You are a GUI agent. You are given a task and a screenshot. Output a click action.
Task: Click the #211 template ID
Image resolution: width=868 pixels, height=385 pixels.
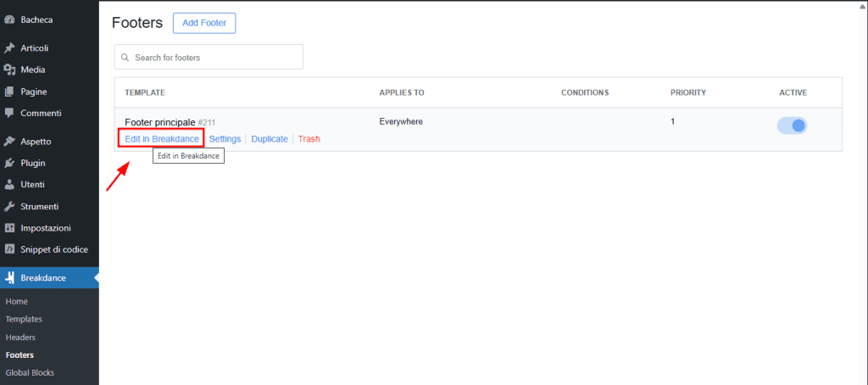click(207, 122)
